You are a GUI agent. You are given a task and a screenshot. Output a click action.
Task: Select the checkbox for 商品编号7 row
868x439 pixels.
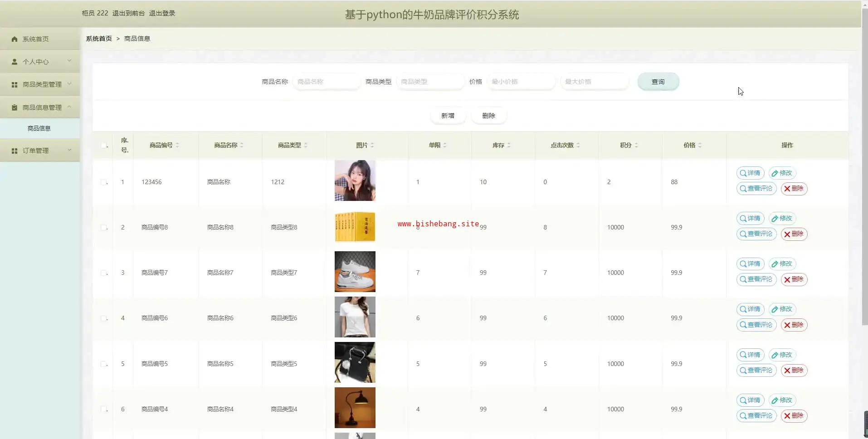point(104,273)
